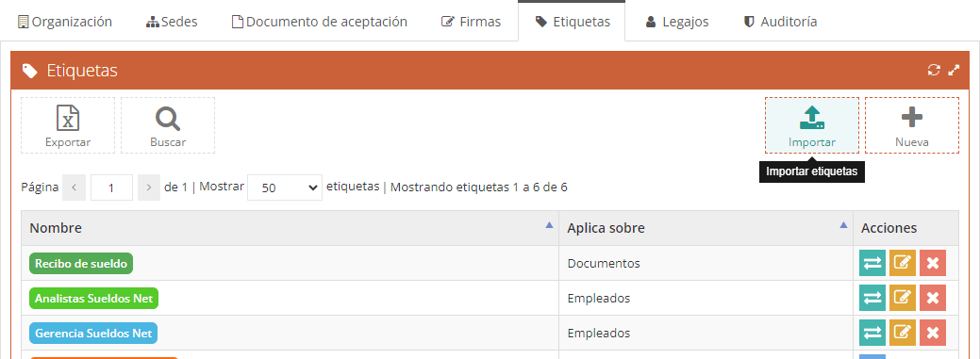The width and height of the screenshot is (980, 359).
Task: Edit the Analistas Sueldos Net label
Action: tap(903, 299)
